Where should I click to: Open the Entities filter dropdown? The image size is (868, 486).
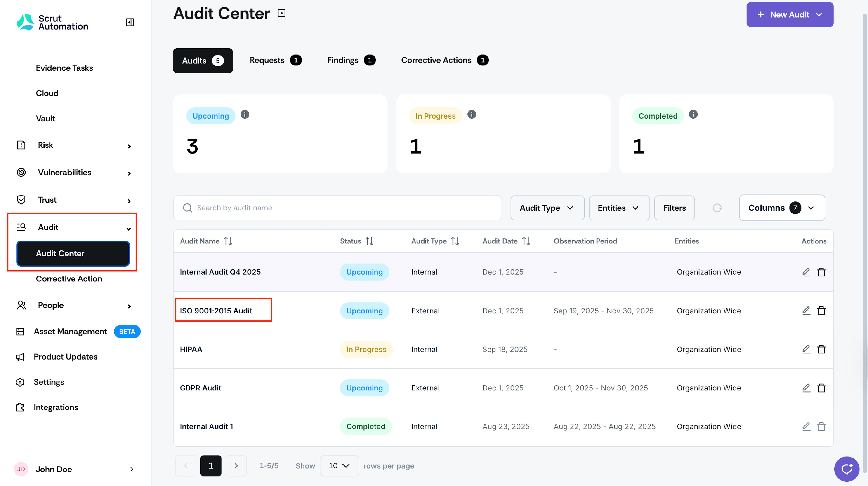(619, 208)
